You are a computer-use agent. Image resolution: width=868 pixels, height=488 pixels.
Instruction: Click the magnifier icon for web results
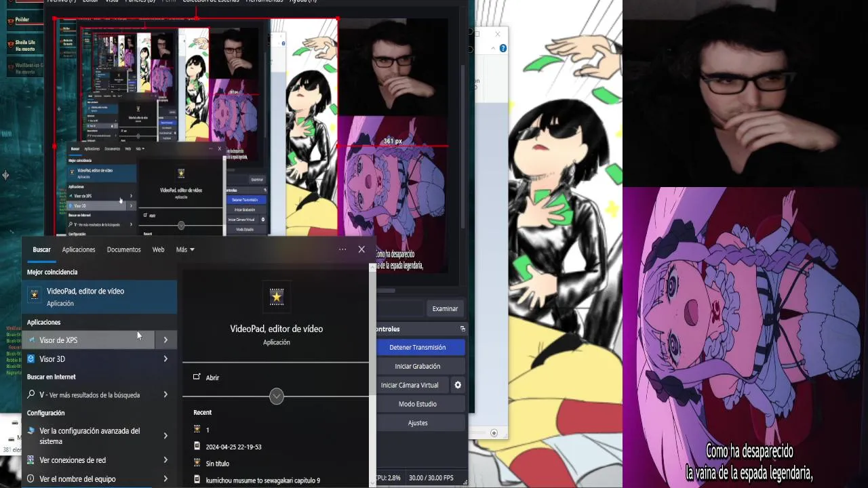pos(31,394)
